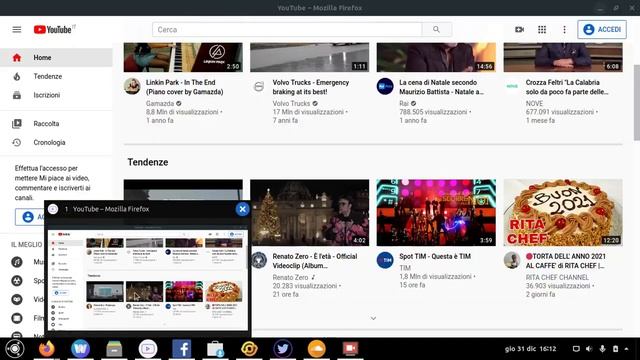This screenshot has width=640, height=360.
Task: Expand Tendenze section with down chevron
Action: click(x=373, y=318)
